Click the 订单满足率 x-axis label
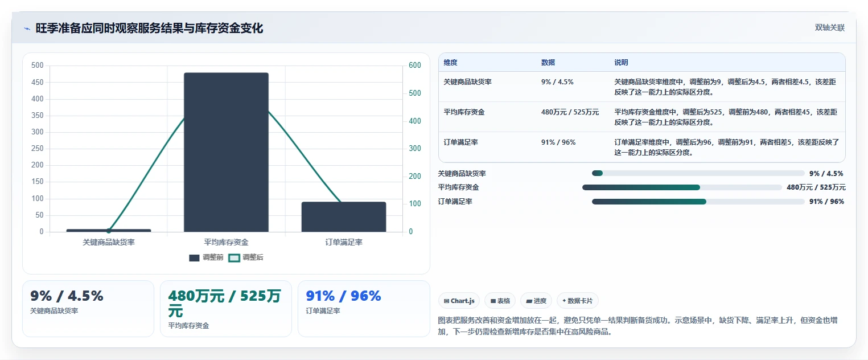The width and height of the screenshot is (868, 360). 344,242
